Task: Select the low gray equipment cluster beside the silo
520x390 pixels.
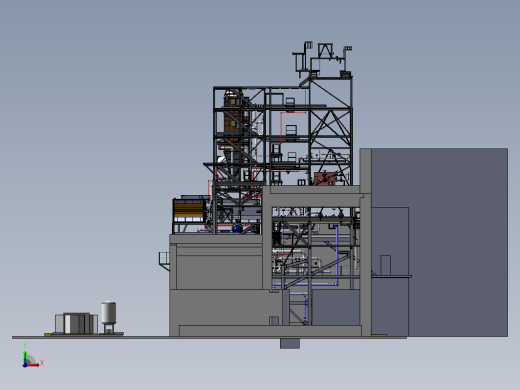Action: pyautogui.click(x=76, y=323)
